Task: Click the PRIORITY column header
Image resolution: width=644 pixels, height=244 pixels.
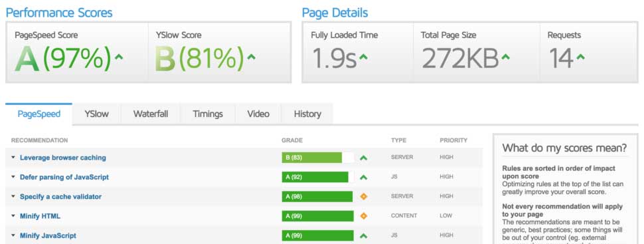Action: [453, 140]
